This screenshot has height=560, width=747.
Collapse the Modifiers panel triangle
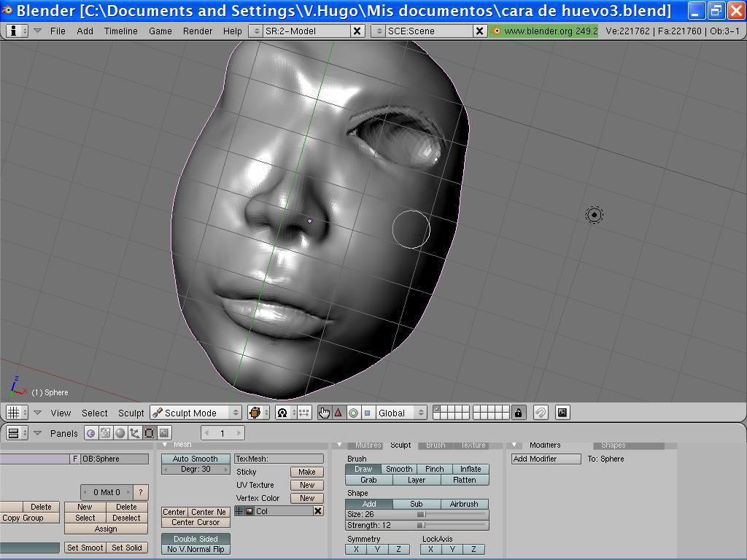[514, 445]
